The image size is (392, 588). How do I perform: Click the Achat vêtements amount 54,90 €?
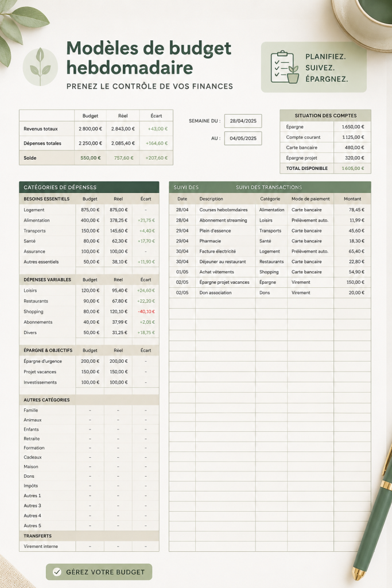[356, 272]
